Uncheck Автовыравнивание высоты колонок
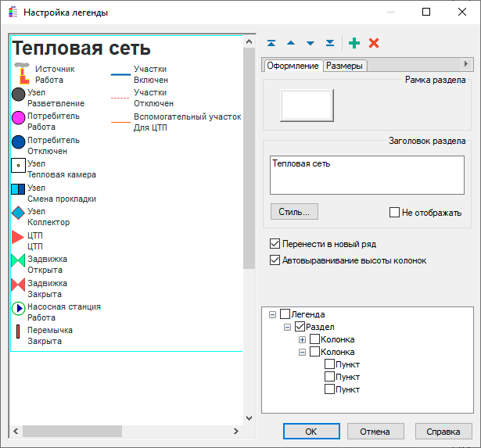This screenshot has width=481, height=448. point(275,260)
